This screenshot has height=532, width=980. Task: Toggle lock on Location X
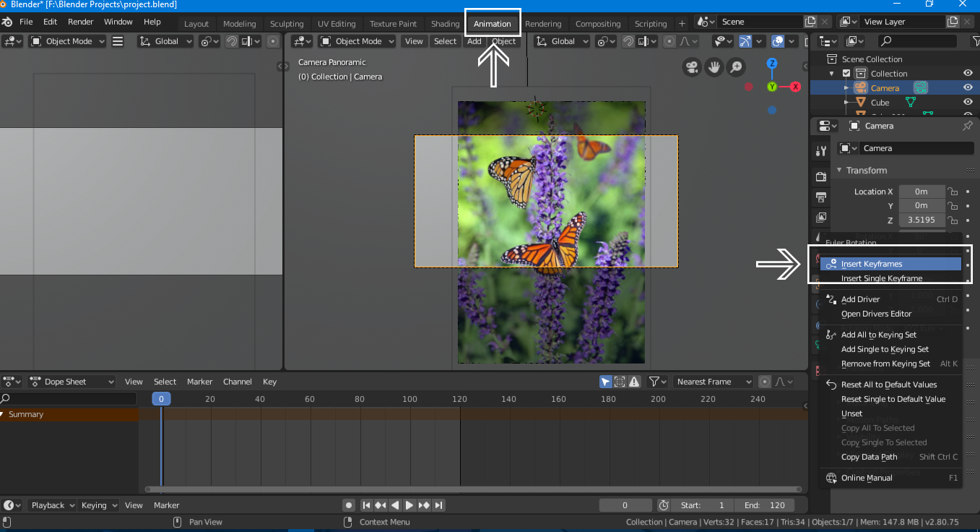pos(953,192)
